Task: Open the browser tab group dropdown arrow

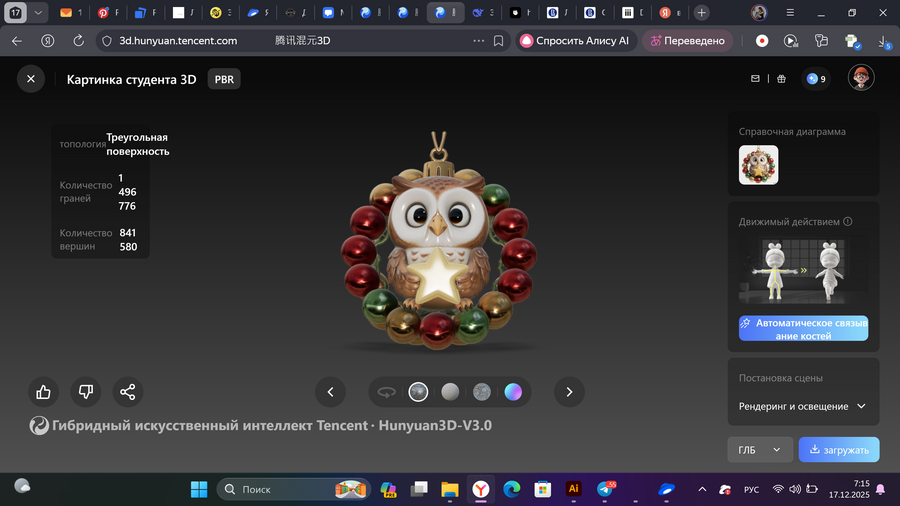Action: pos(38,13)
